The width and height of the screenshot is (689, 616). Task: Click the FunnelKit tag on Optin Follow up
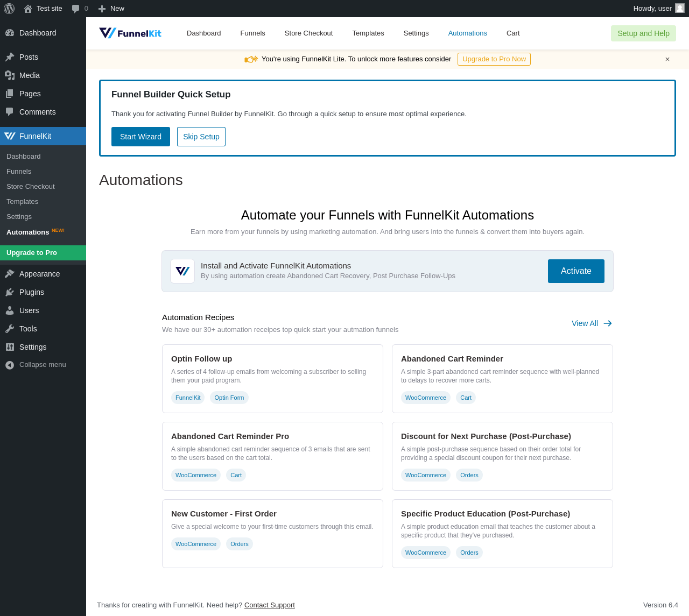click(x=188, y=398)
